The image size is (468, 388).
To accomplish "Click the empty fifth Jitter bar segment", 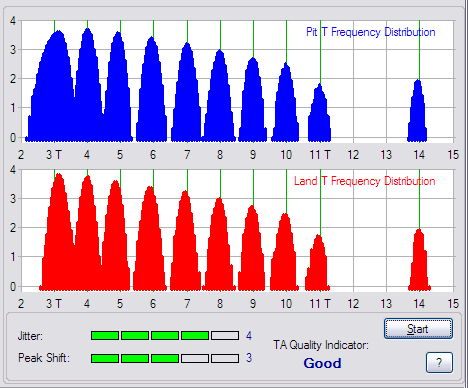I will (x=225, y=335).
